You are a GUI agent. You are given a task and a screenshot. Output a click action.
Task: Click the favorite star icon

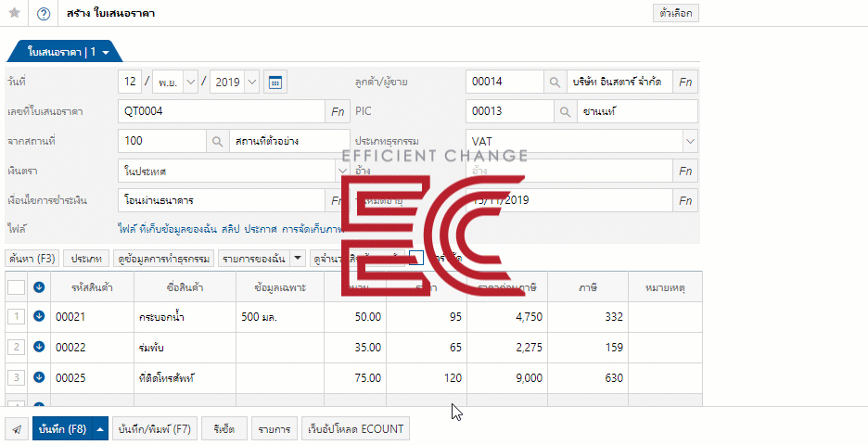pyautogui.click(x=15, y=13)
